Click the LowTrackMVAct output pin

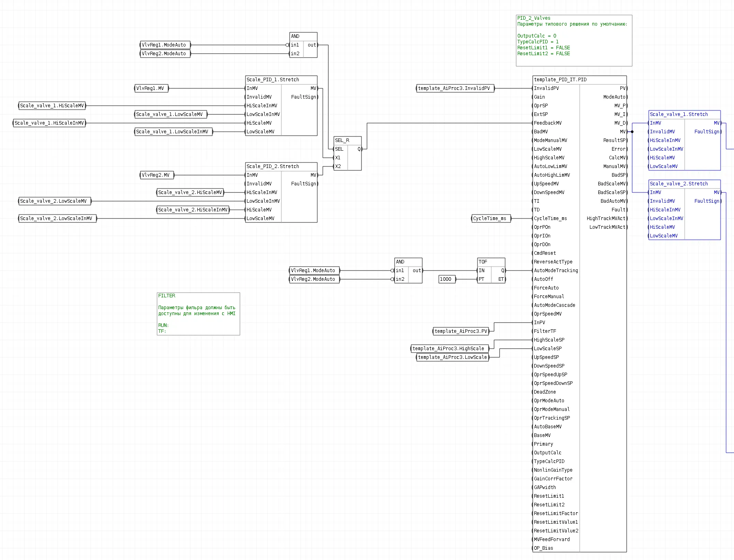(608, 227)
